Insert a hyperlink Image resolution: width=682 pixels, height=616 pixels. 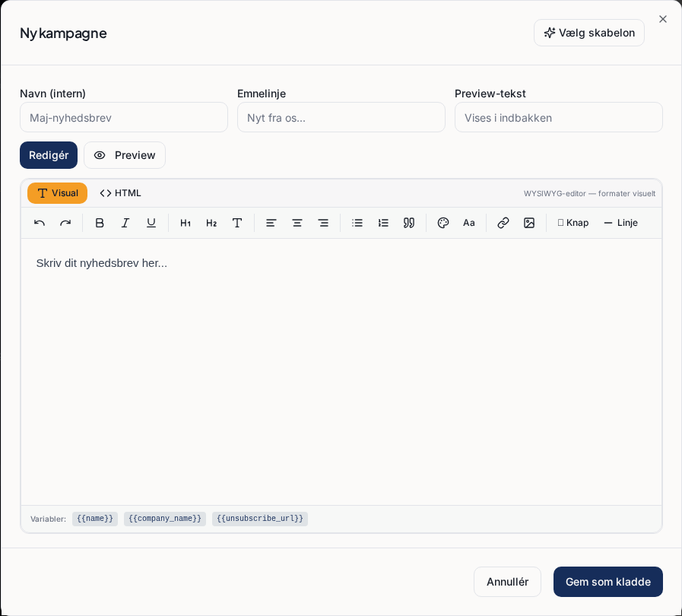coord(503,223)
